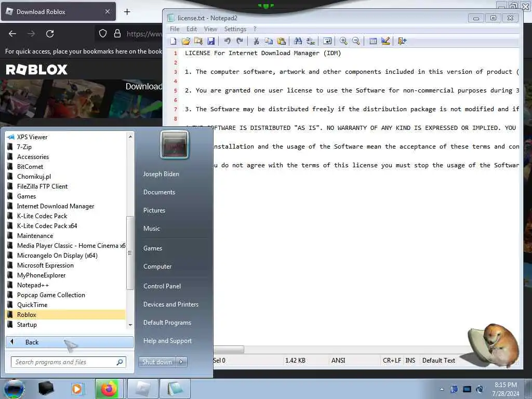Click the Browse folder icon in Notepad2 toolbar
The image size is (532, 399).
(x=198, y=41)
